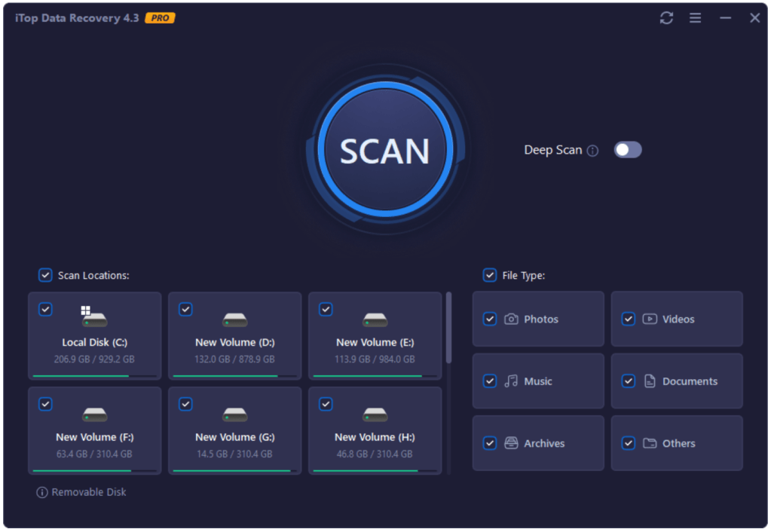Click the Removable Disk link

[x=88, y=493]
